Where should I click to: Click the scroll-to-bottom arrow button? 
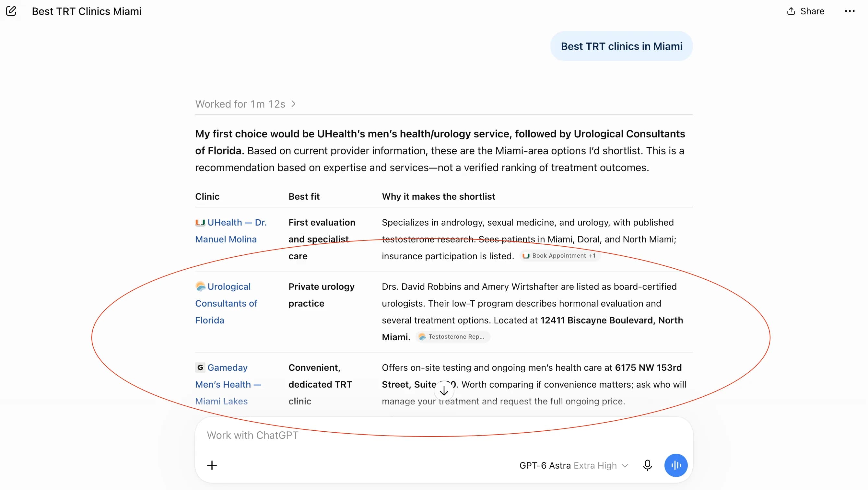click(x=444, y=391)
